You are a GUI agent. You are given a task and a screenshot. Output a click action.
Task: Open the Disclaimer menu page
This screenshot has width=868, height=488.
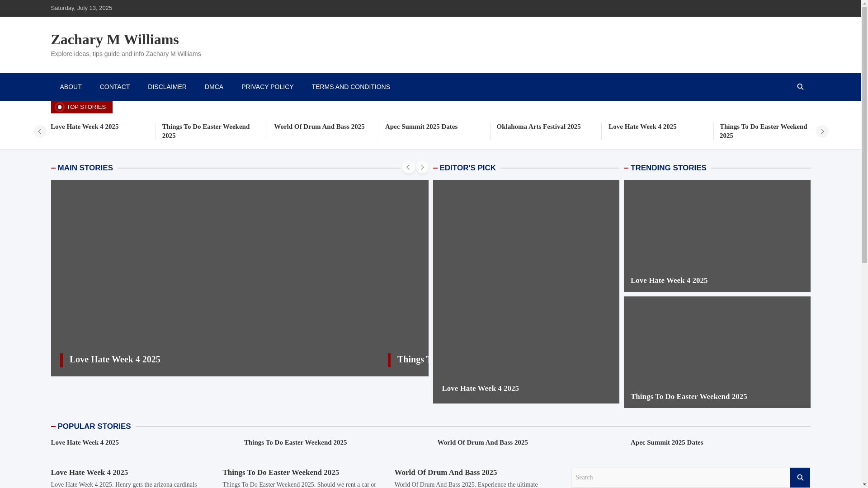coord(167,87)
